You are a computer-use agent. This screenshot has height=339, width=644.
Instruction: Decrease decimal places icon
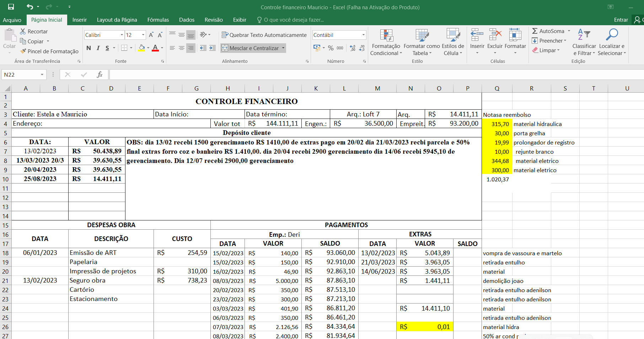(362, 48)
